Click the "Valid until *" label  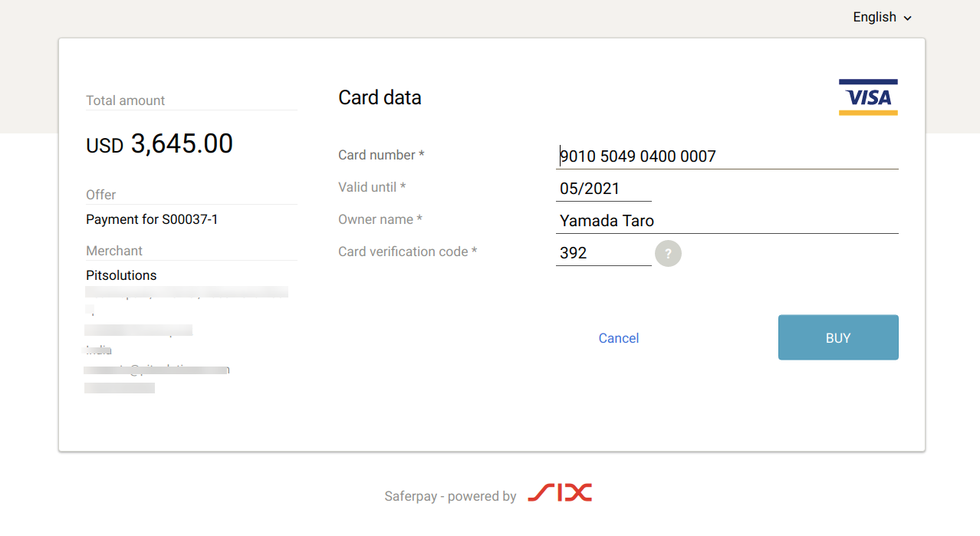[372, 187]
